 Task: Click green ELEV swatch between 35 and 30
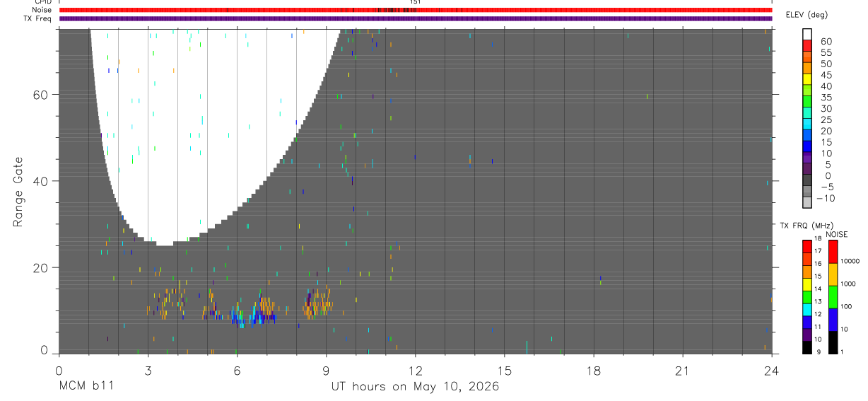pos(807,102)
